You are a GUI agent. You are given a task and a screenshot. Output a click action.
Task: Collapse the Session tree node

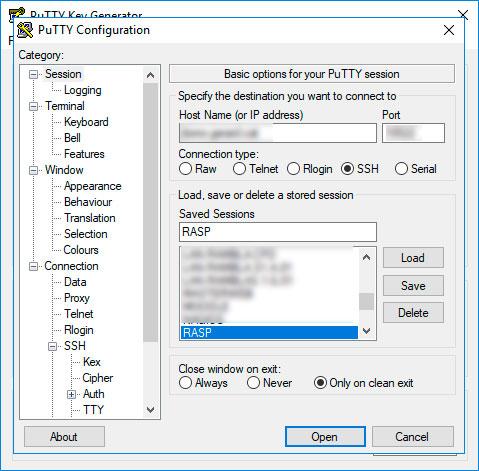(33, 74)
